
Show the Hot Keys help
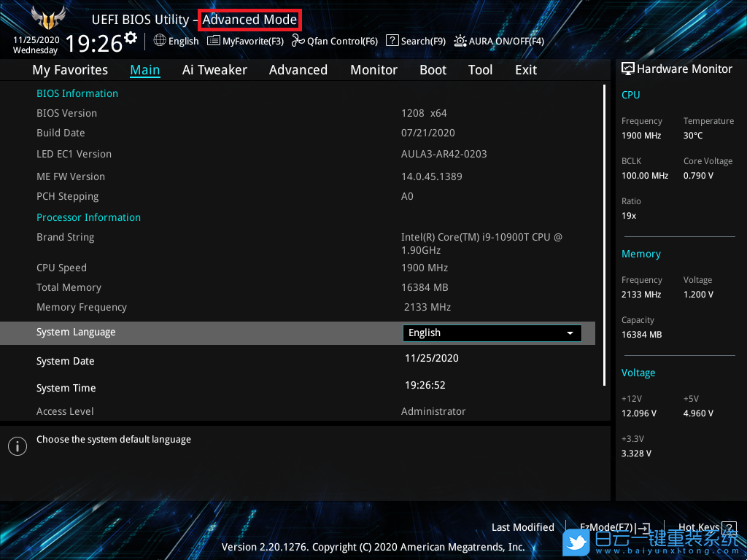coord(705,527)
